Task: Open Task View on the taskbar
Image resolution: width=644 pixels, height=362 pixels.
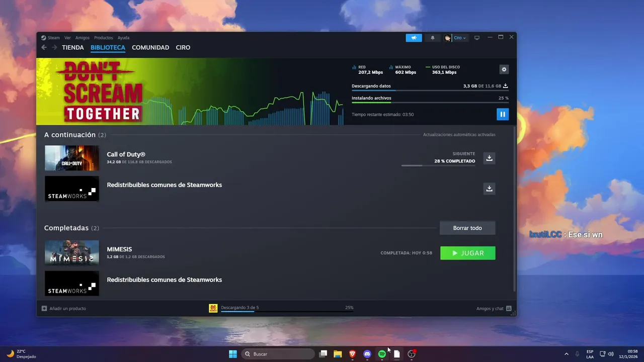Action: tap(324, 354)
